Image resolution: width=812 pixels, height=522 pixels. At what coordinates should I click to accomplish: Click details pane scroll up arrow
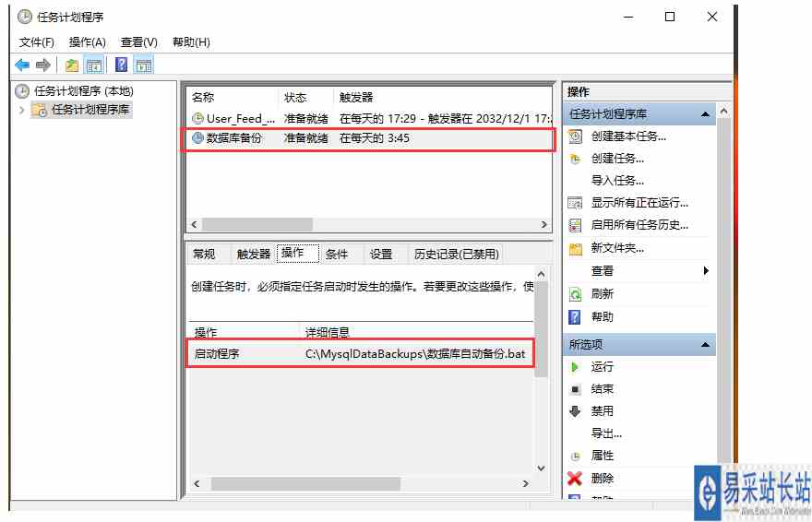click(541, 274)
